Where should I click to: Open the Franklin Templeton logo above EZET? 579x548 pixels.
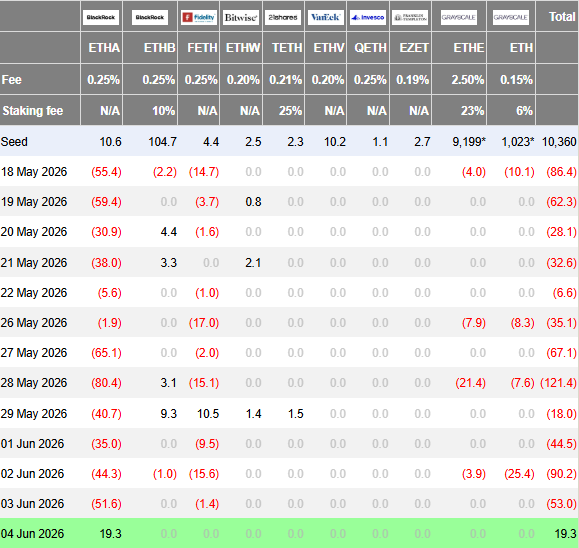[410, 17]
